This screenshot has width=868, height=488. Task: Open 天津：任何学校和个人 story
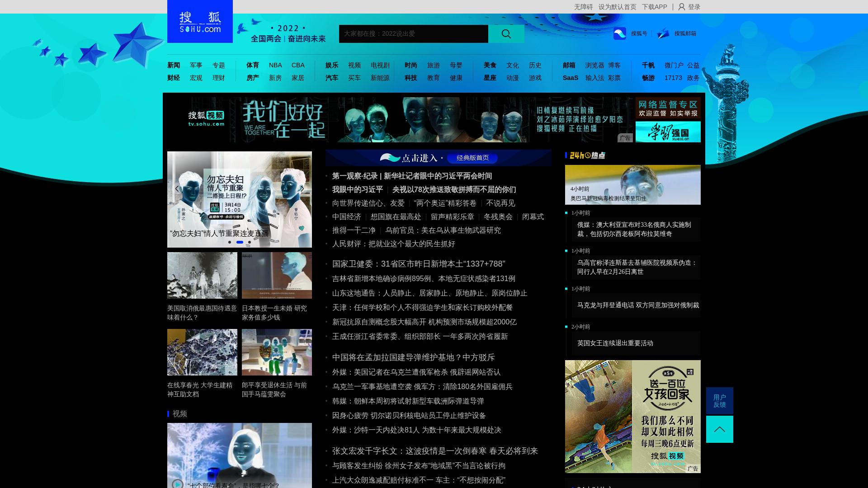coord(422,308)
